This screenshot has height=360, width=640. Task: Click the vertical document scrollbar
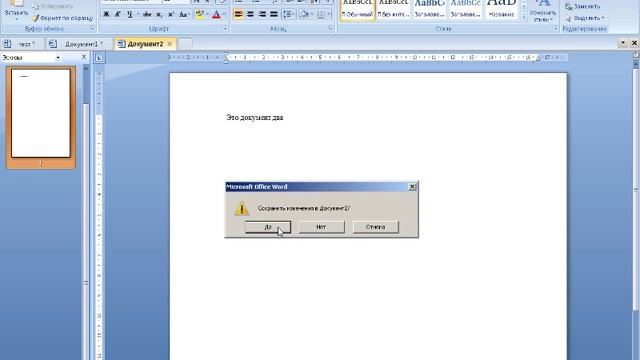pyautogui.click(x=636, y=188)
